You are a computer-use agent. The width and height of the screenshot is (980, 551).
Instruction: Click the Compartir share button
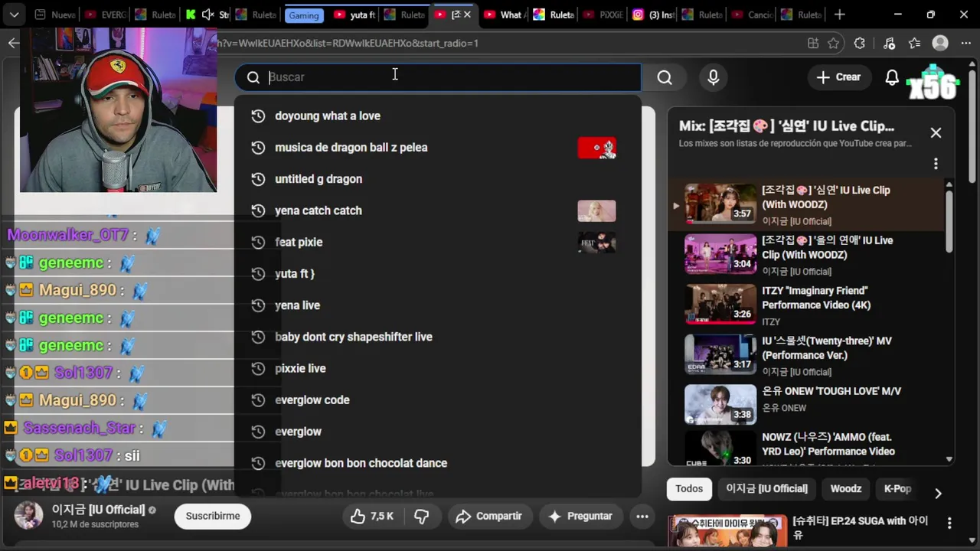click(x=488, y=517)
